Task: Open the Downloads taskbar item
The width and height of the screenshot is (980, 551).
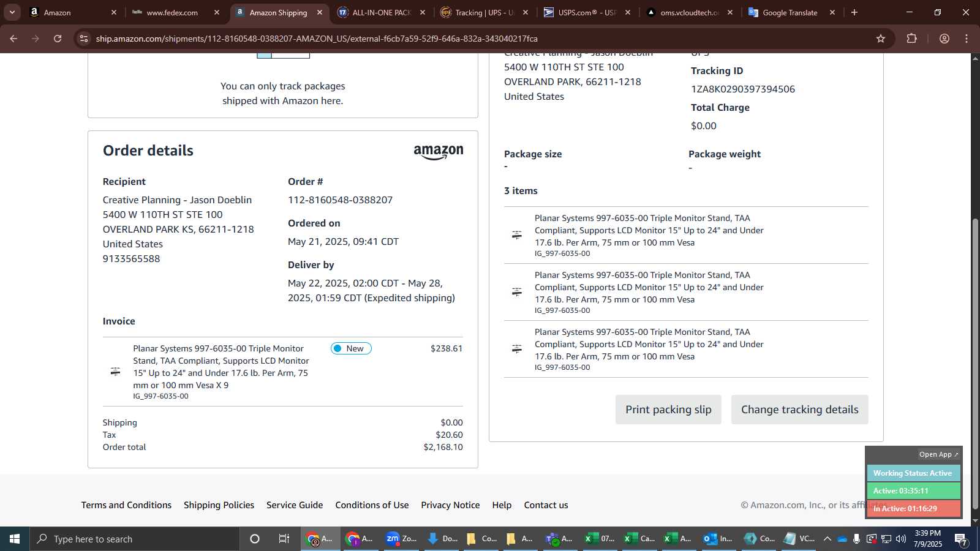Action: tap(442, 539)
